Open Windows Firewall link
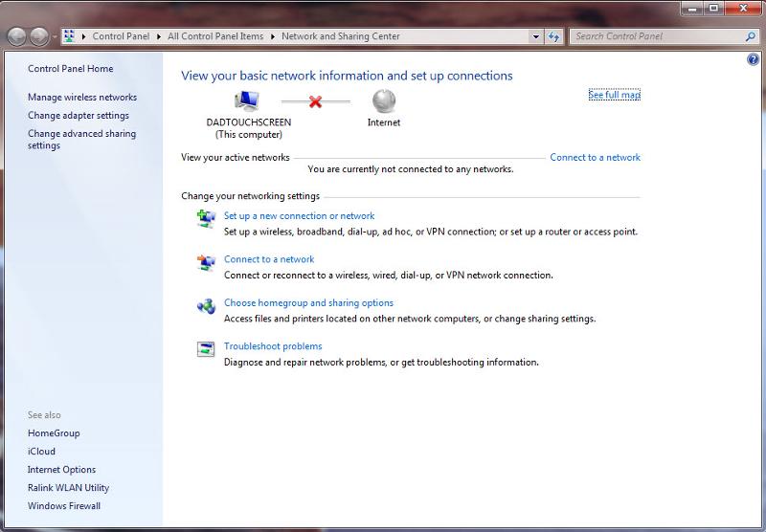Image resolution: width=766 pixels, height=532 pixels. [64, 505]
